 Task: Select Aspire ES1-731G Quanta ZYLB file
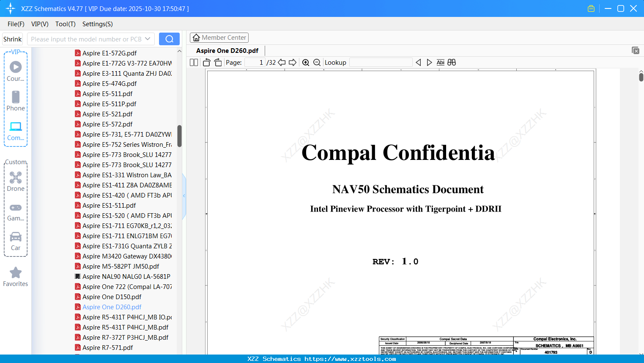point(123,246)
